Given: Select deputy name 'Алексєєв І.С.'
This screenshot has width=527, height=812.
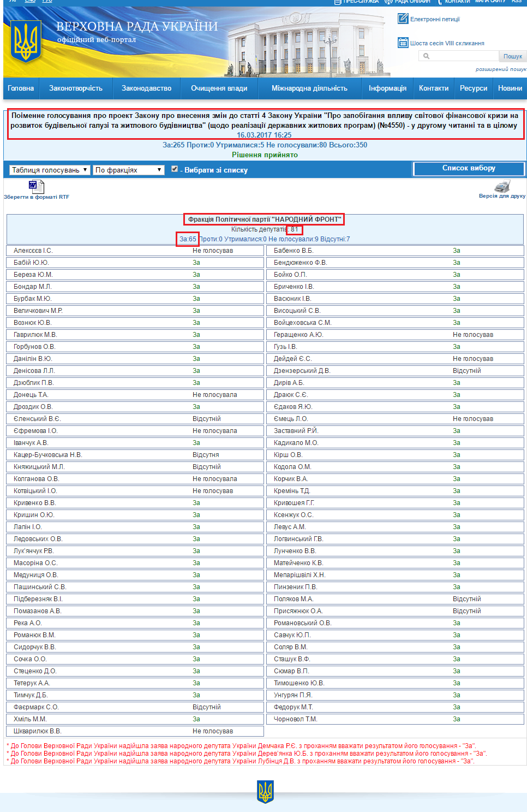Looking at the screenshot, I should [33, 251].
